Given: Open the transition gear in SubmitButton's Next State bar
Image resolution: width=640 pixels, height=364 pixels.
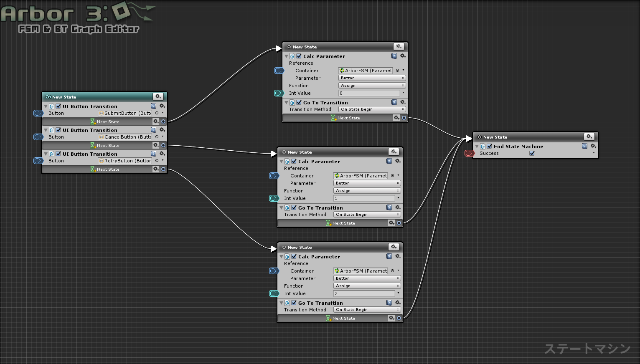Looking at the screenshot, I should pyautogui.click(x=155, y=121).
